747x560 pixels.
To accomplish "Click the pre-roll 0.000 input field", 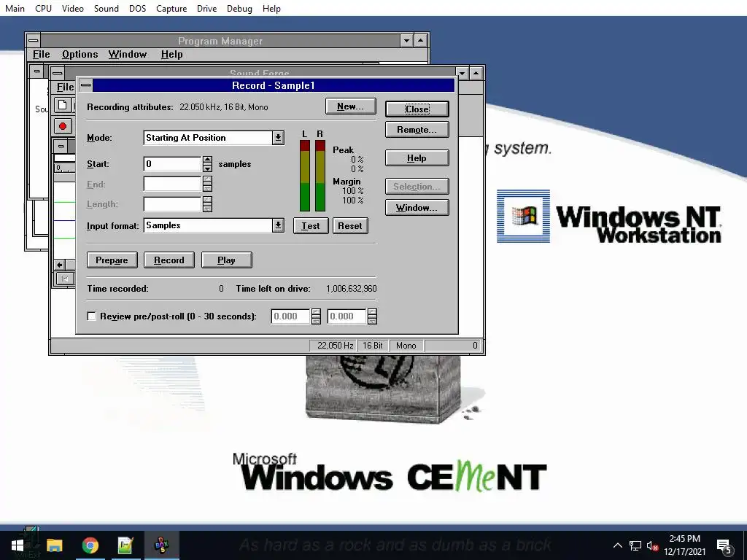I will pyautogui.click(x=290, y=316).
